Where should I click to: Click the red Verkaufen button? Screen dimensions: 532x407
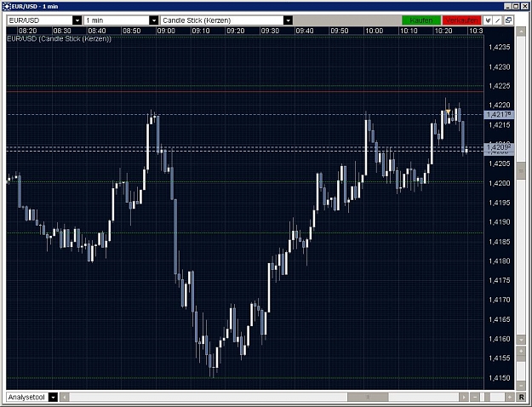point(461,20)
